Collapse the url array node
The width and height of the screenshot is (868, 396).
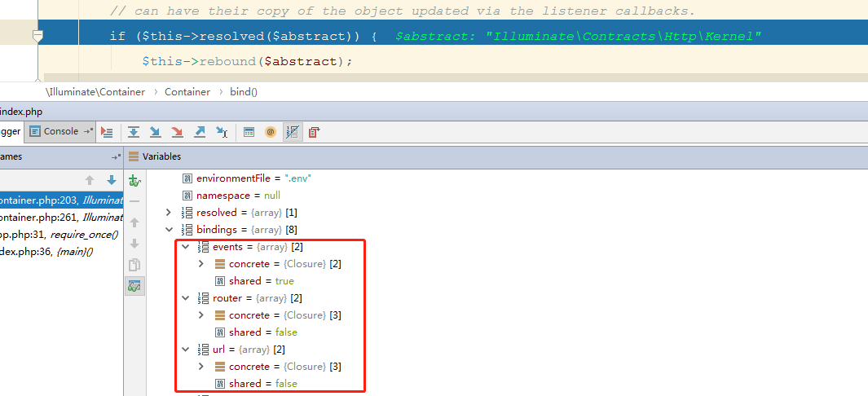tap(186, 350)
